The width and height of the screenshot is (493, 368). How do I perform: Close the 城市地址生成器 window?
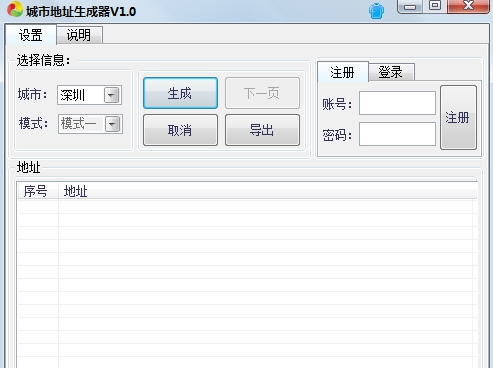468,6
